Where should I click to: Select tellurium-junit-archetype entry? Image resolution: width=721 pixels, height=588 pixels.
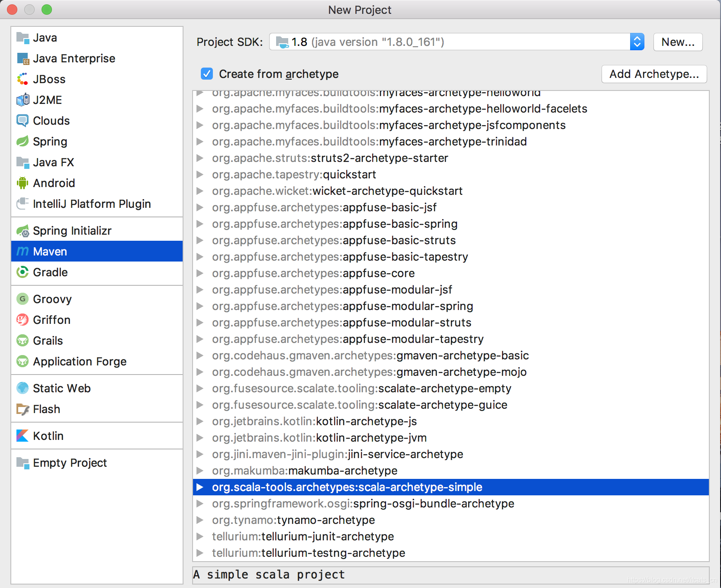303,536
